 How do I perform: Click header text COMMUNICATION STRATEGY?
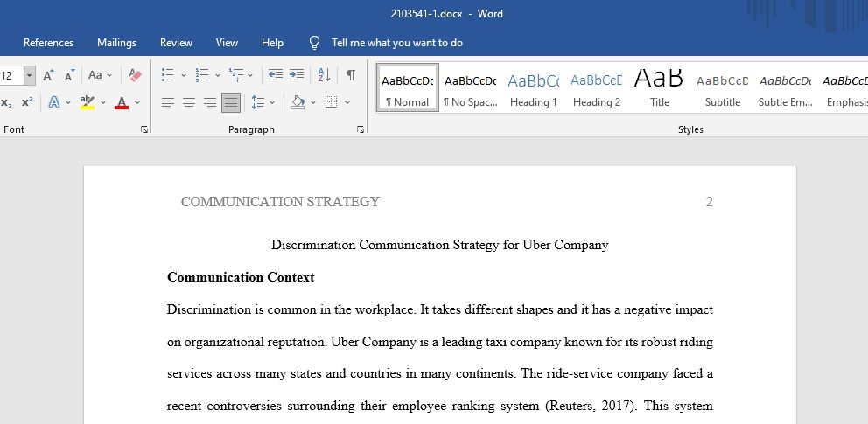point(280,202)
